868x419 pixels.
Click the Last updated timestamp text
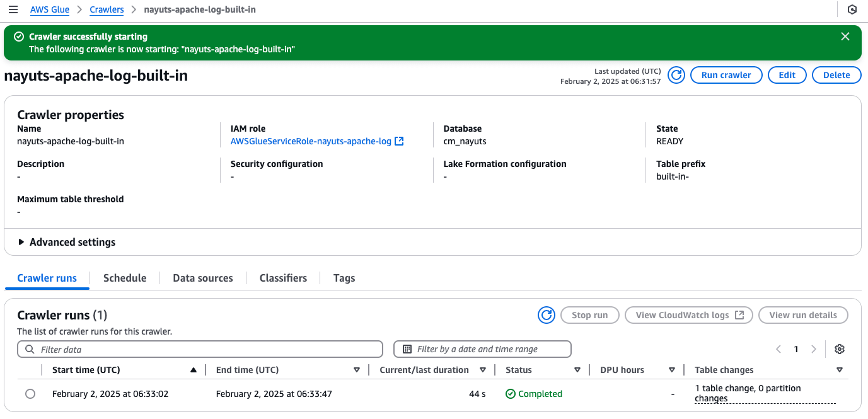coord(611,76)
